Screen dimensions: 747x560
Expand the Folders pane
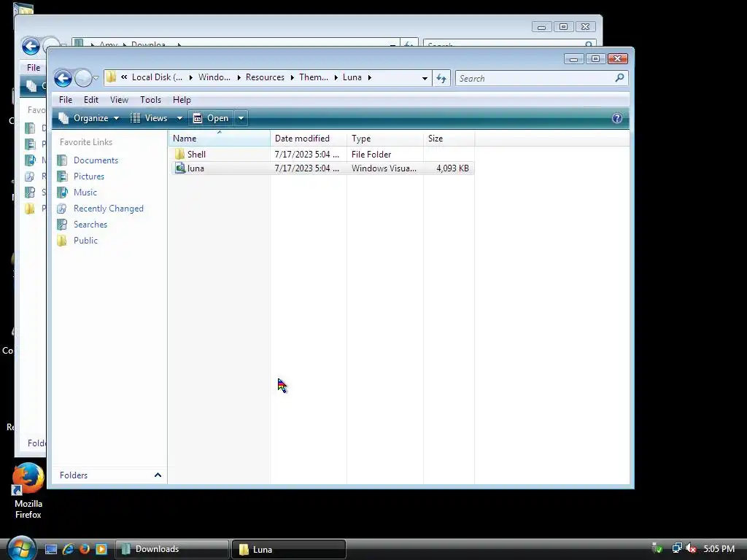point(158,475)
